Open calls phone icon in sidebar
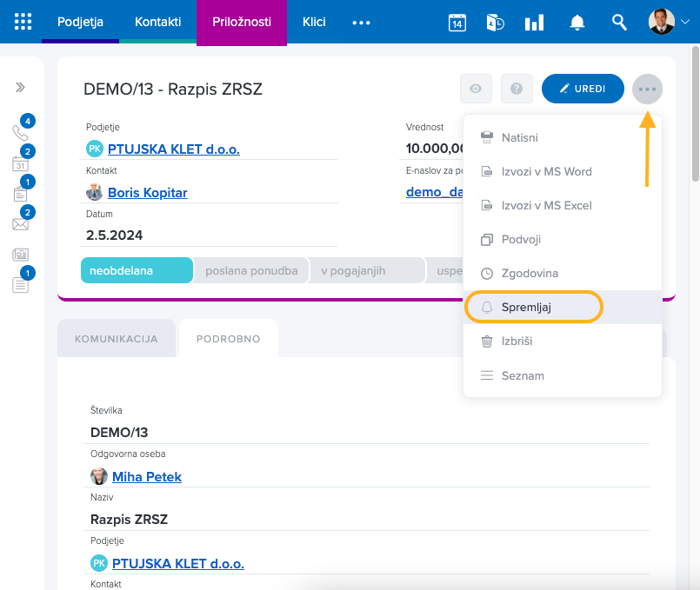Image resolution: width=700 pixels, height=590 pixels. (20, 132)
